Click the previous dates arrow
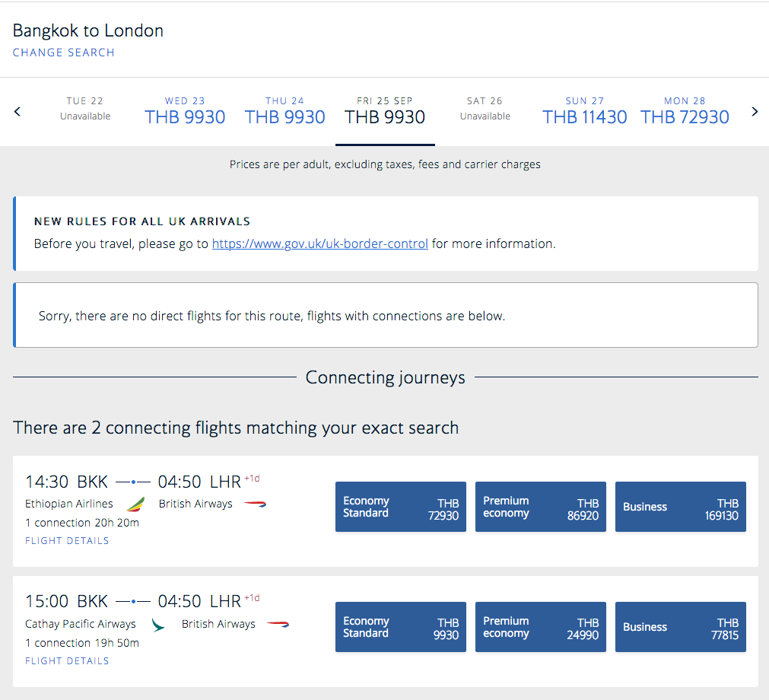This screenshot has width=769, height=700. [x=17, y=111]
